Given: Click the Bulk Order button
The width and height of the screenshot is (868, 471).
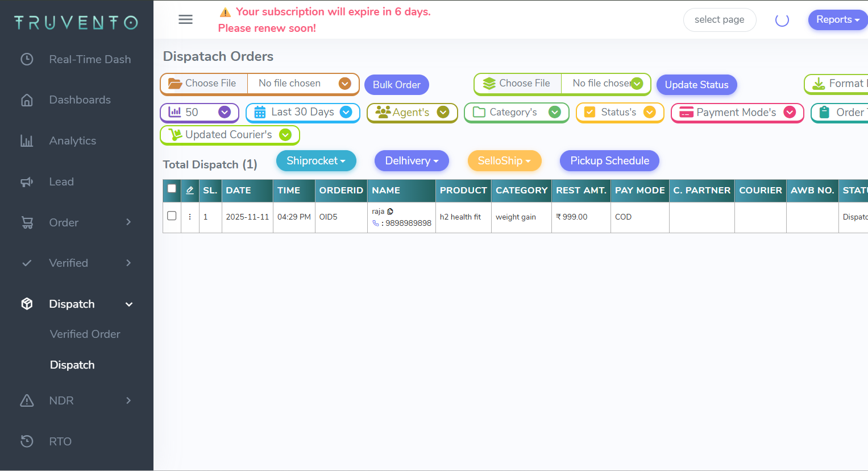Looking at the screenshot, I should point(396,85).
